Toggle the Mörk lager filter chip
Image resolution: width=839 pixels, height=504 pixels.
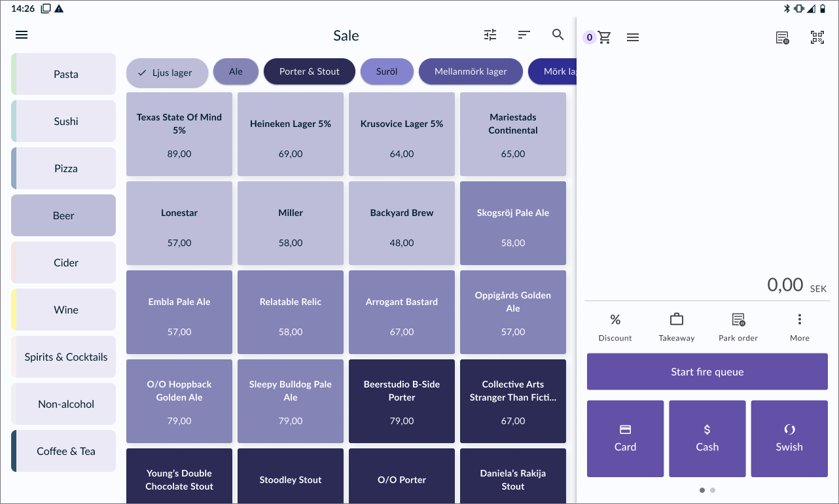[x=552, y=71]
